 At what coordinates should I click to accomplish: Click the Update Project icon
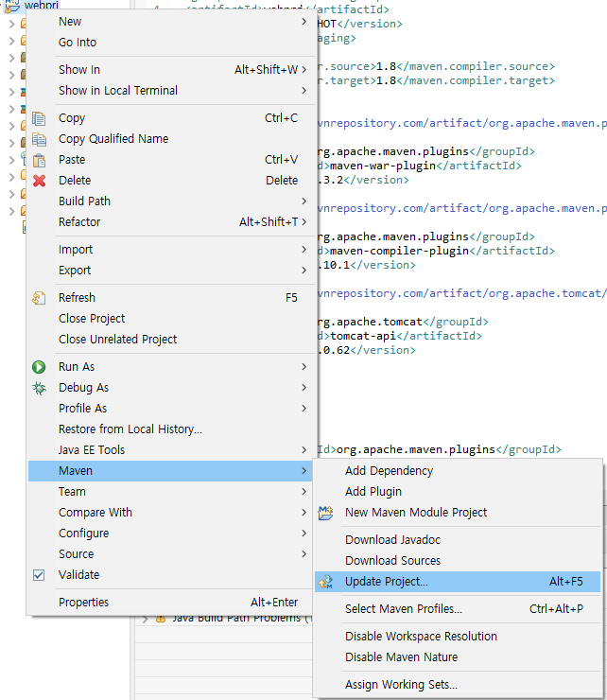[x=325, y=582]
